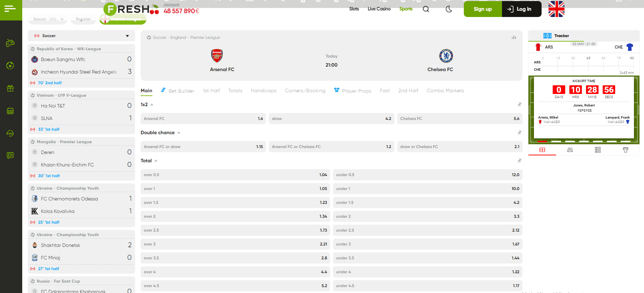The height and width of the screenshot is (293, 644).
Task: Select tracker head-to-head people icon
Action: 570,150
